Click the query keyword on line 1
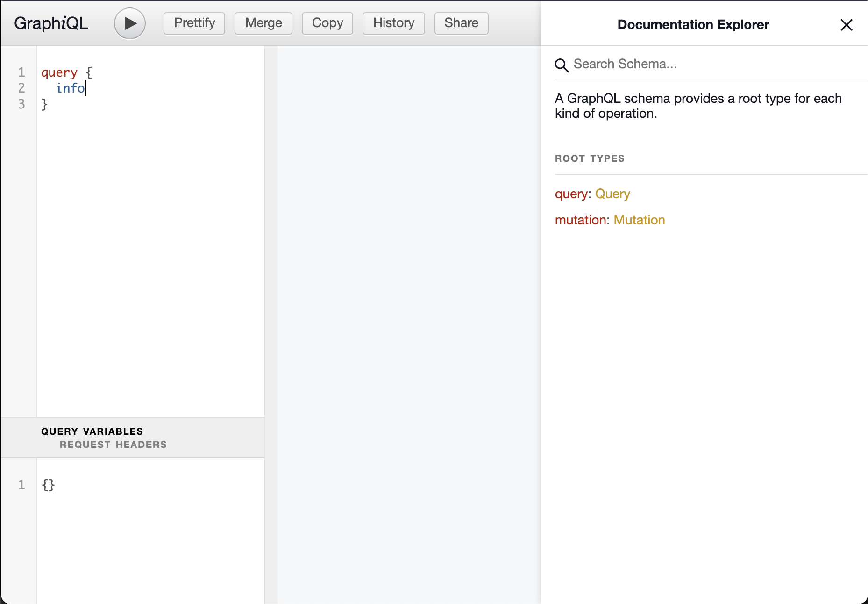868x604 pixels. tap(59, 72)
